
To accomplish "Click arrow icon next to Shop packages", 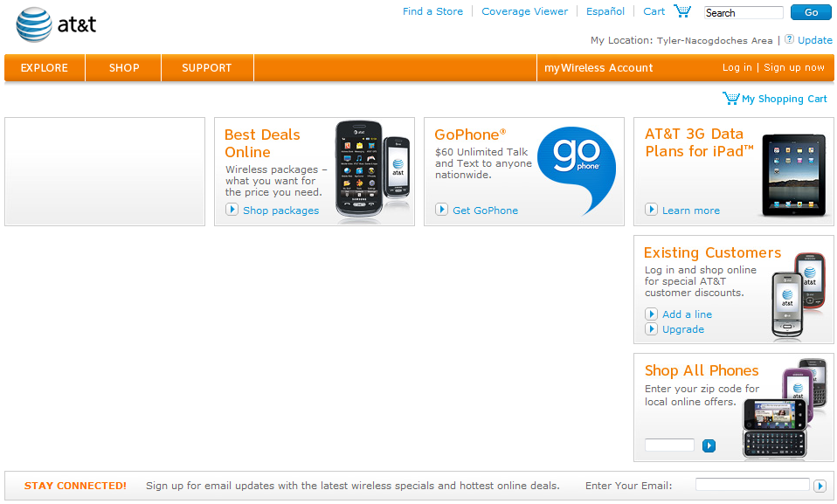I will [x=232, y=210].
